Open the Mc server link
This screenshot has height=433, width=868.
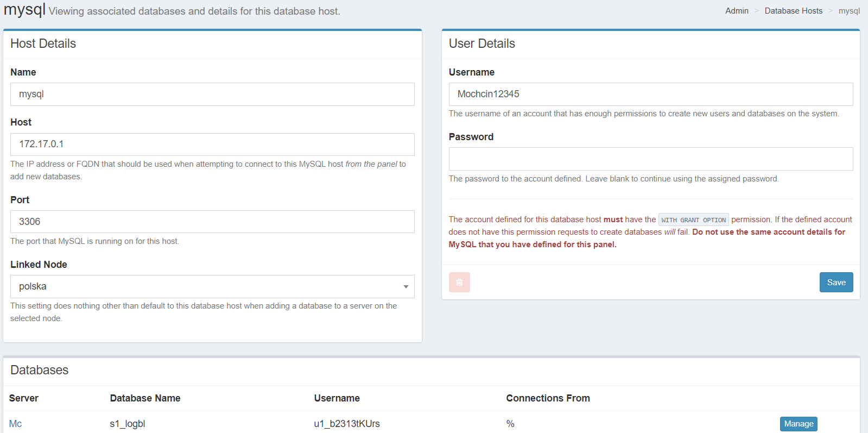point(15,424)
